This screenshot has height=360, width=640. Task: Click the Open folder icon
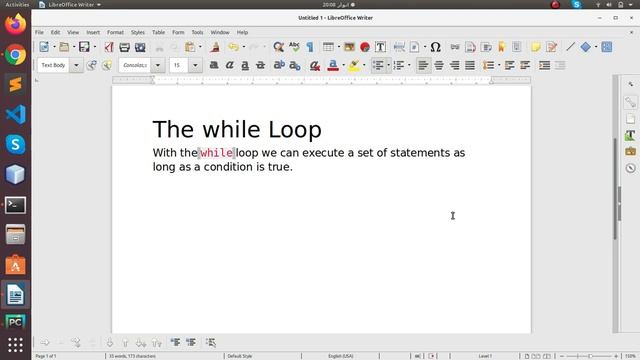64,47
